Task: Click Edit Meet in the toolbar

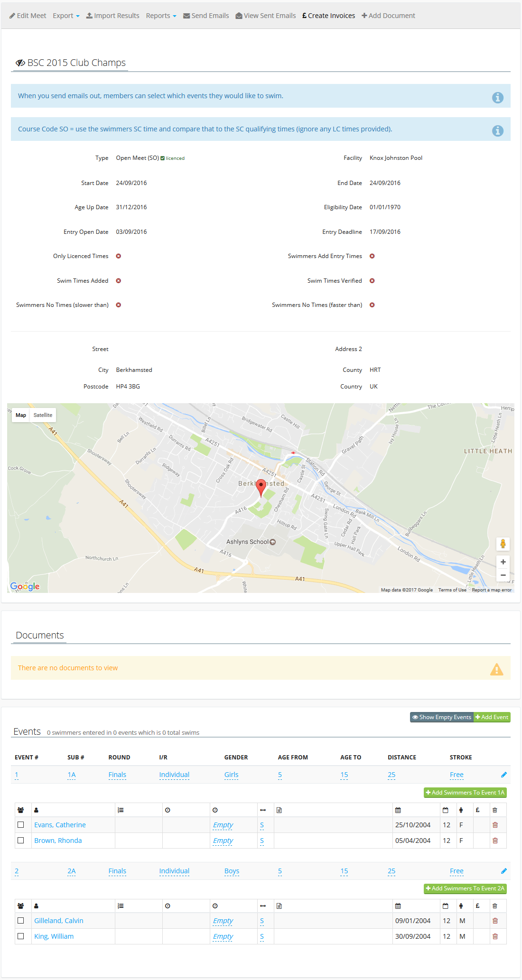Action: [x=28, y=16]
